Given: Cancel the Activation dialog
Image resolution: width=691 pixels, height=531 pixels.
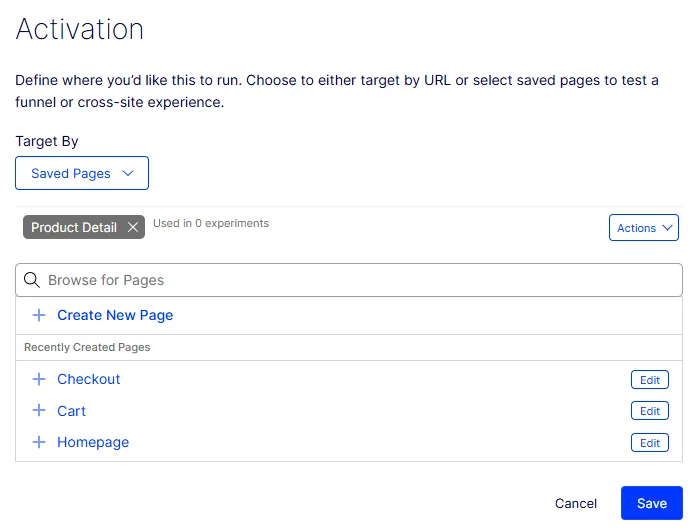Looking at the screenshot, I should tap(576, 503).
